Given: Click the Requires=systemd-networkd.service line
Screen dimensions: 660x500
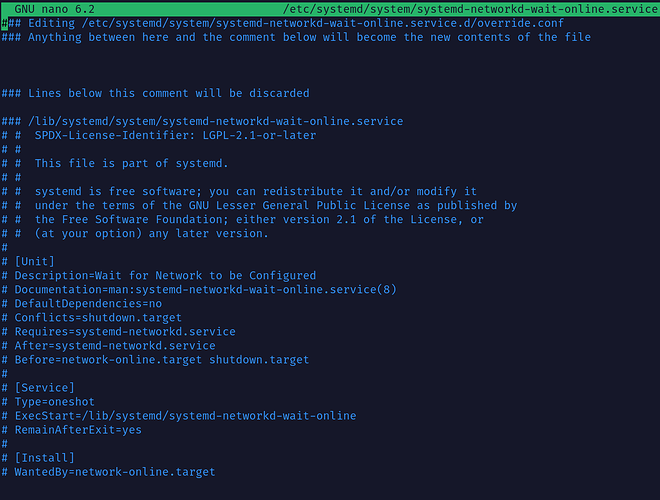Looking at the screenshot, I should (x=125, y=331).
